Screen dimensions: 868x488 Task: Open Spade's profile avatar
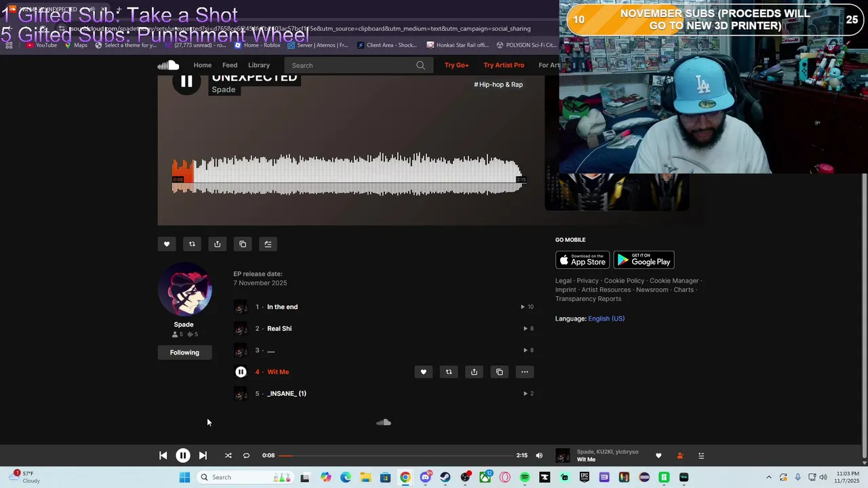click(185, 289)
